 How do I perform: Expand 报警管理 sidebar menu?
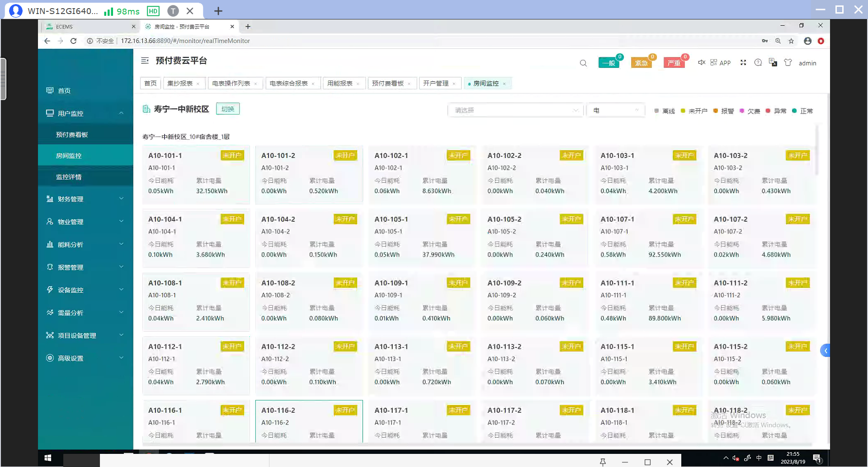point(85,267)
